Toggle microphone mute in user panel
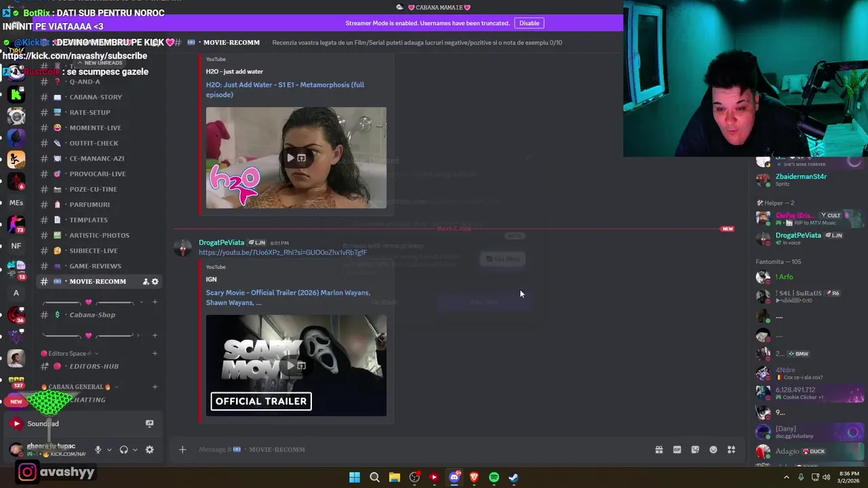Viewport: 868px width, 488px height. click(x=98, y=449)
